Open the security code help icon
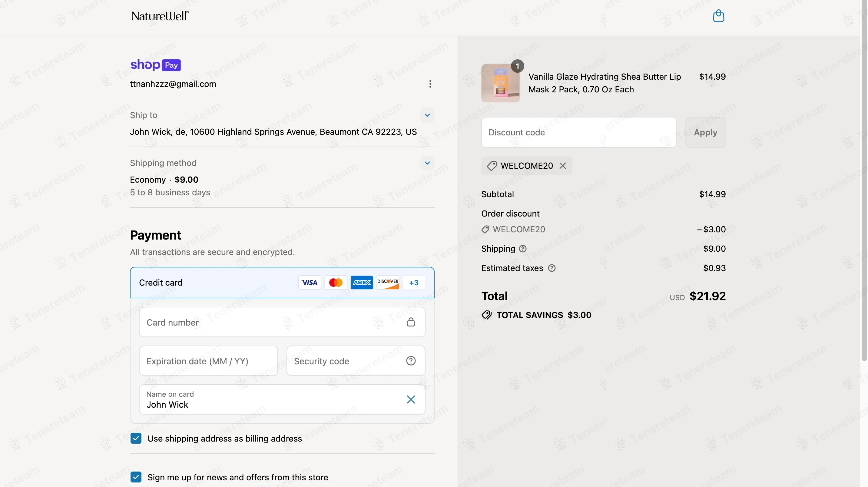The height and width of the screenshot is (487, 868). [x=411, y=361]
